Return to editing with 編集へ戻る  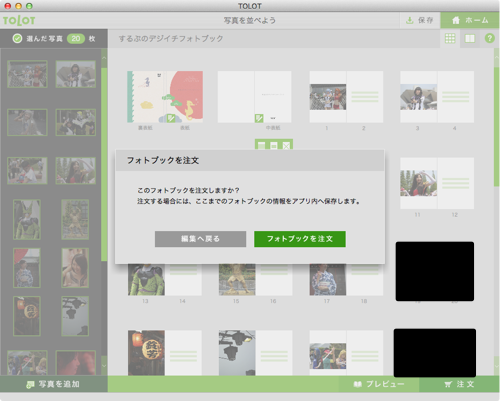click(200, 239)
